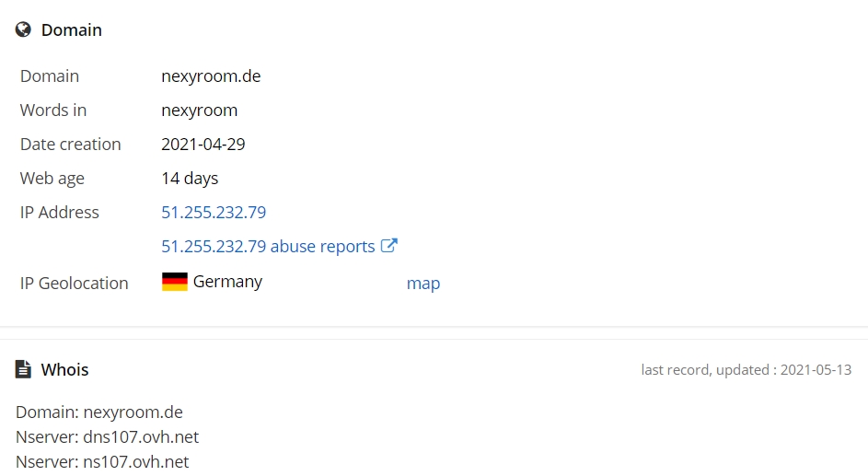Click the Words in value nexyroom

click(200, 110)
